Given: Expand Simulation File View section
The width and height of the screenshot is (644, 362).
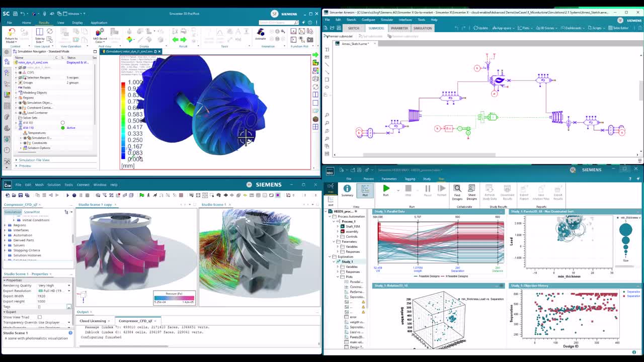Looking at the screenshot, I should (x=16, y=160).
